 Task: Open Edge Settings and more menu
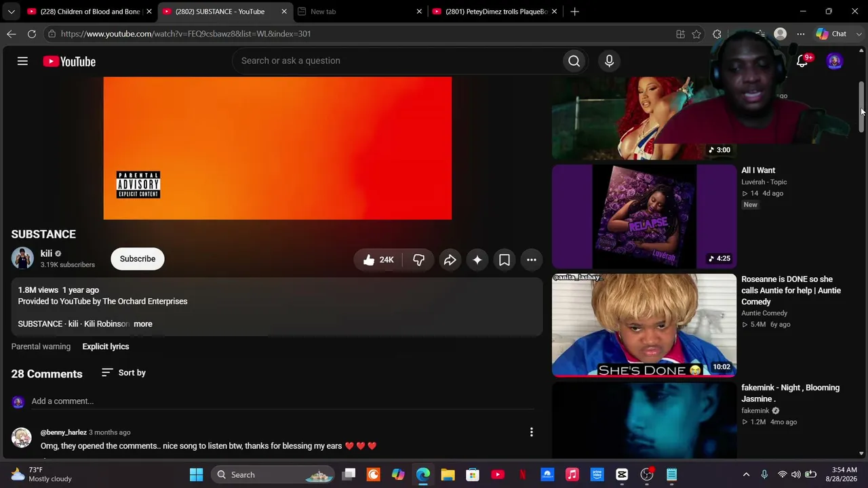click(801, 34)
